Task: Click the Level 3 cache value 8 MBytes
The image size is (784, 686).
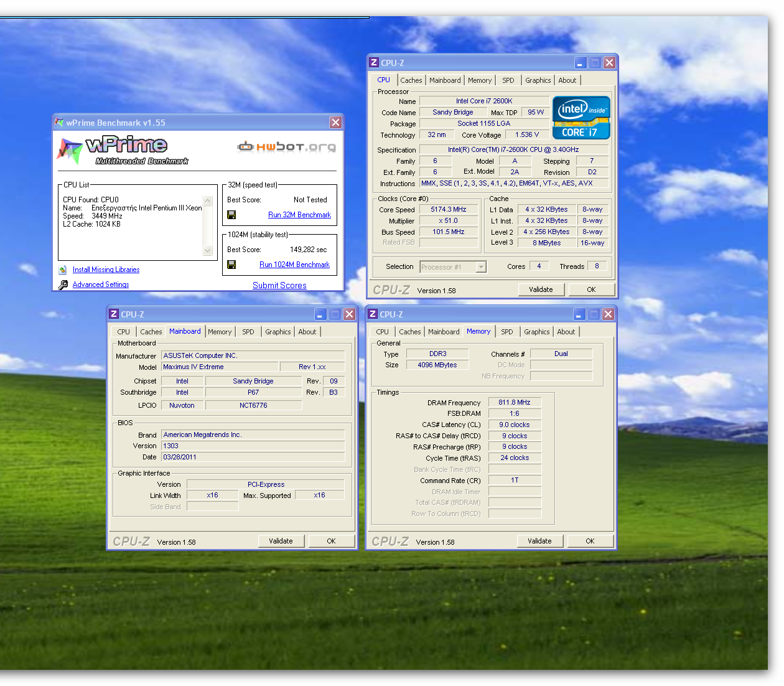Action: pyautogui.click(x=547, y=243)
